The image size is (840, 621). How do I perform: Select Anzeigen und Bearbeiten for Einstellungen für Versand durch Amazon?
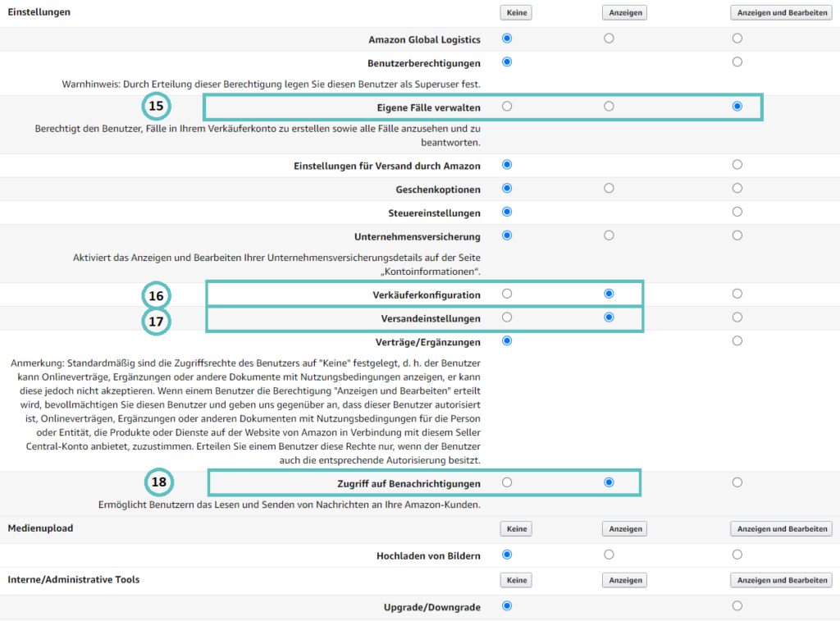(737, 165)
